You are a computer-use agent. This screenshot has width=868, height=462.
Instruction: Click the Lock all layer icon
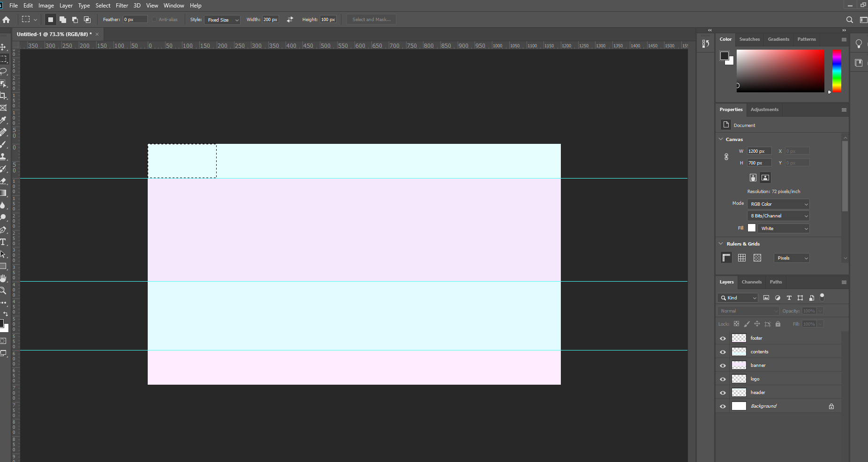pyautogui.click(x=778, y=324)
